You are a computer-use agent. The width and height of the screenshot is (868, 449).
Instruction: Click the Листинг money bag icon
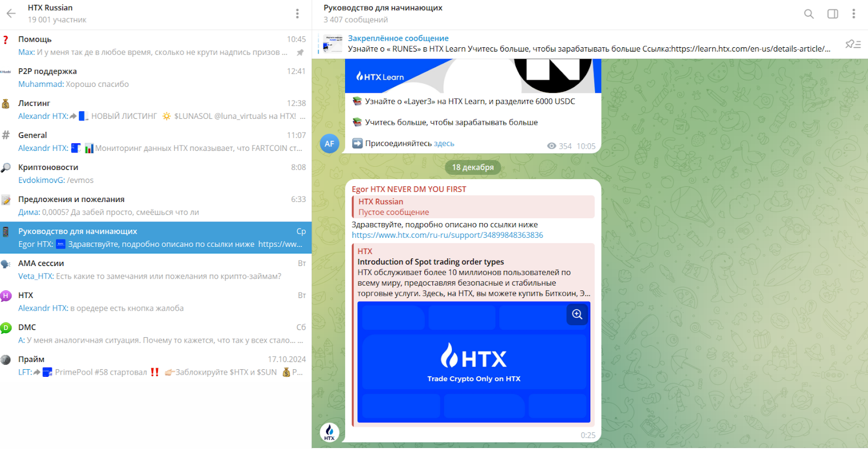point(5,104)
